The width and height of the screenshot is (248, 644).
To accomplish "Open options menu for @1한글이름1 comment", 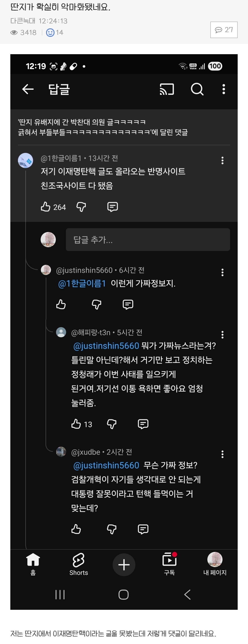I will (222, 160).
